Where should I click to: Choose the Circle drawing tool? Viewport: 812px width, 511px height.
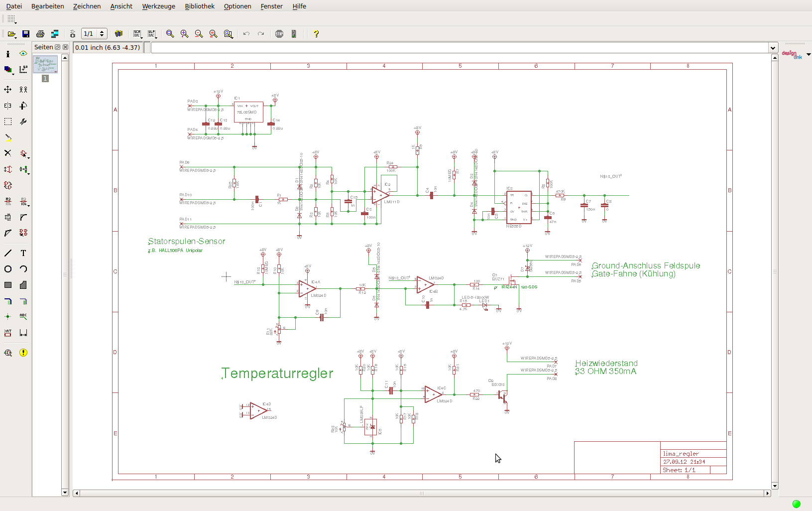(8, 269)
